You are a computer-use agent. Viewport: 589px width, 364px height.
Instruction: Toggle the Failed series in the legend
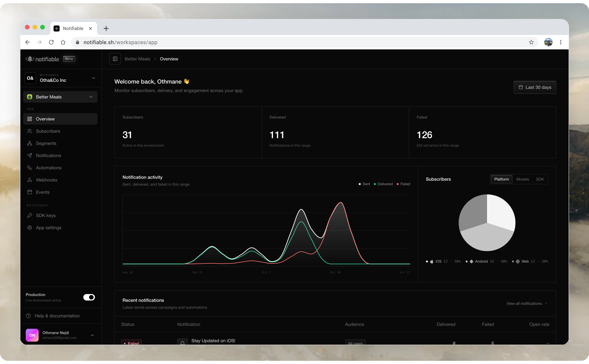[x=403, y=184]
